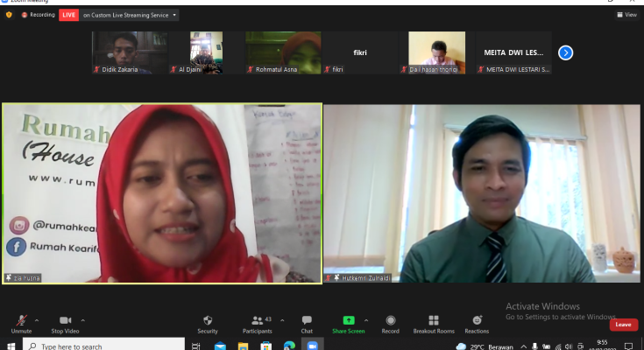This screenshot has height=350, width=644.
Task: Open the Windows Start menu
Action: [11, 346]
